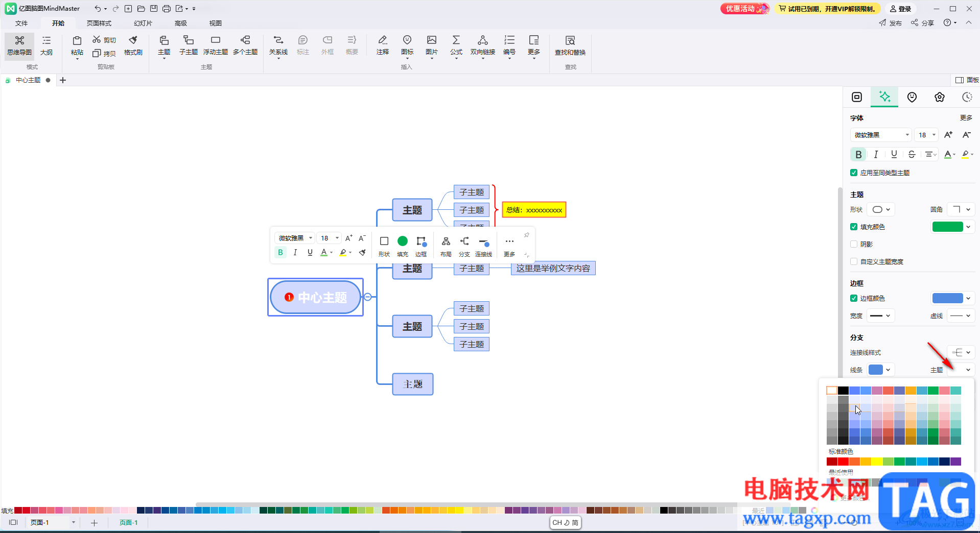
Task: Pick yellow from the standard colors row
Action: click(877, 462)
